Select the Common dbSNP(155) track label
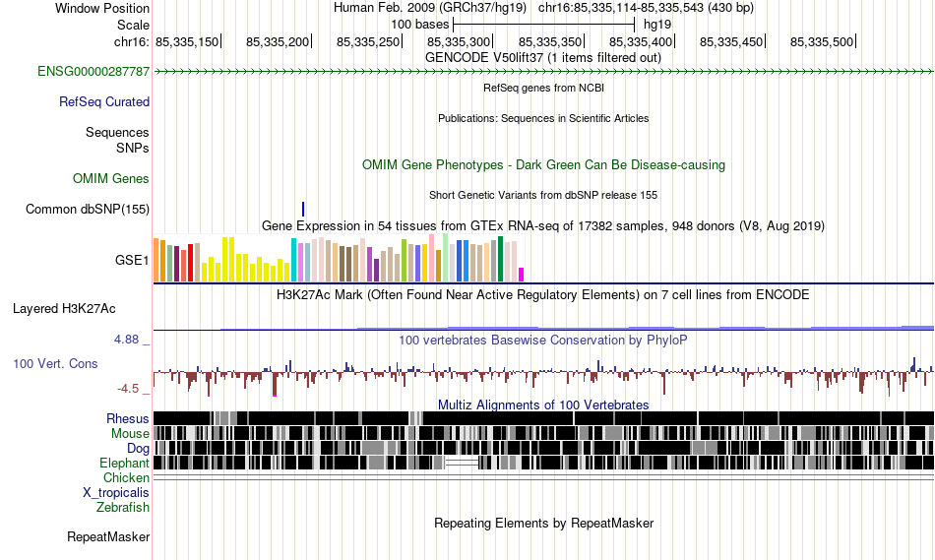The width and height of the screenshot is (935, 560). click(88, 210)
